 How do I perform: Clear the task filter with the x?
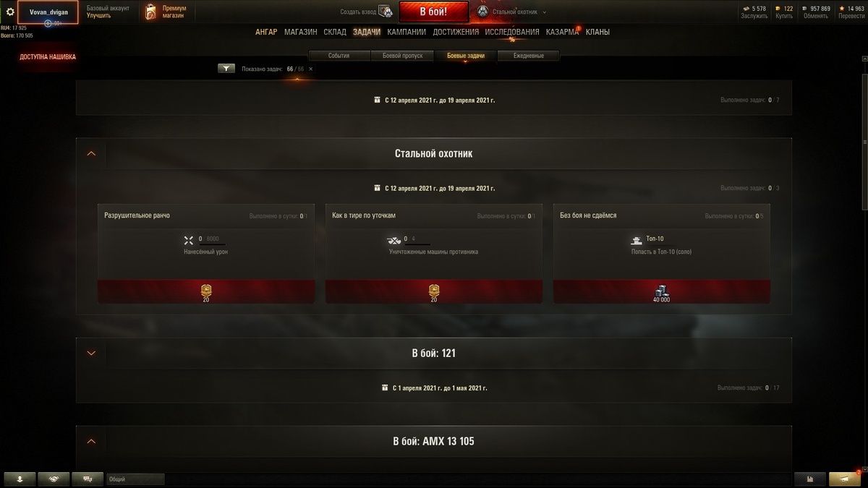tap(311, 69)
